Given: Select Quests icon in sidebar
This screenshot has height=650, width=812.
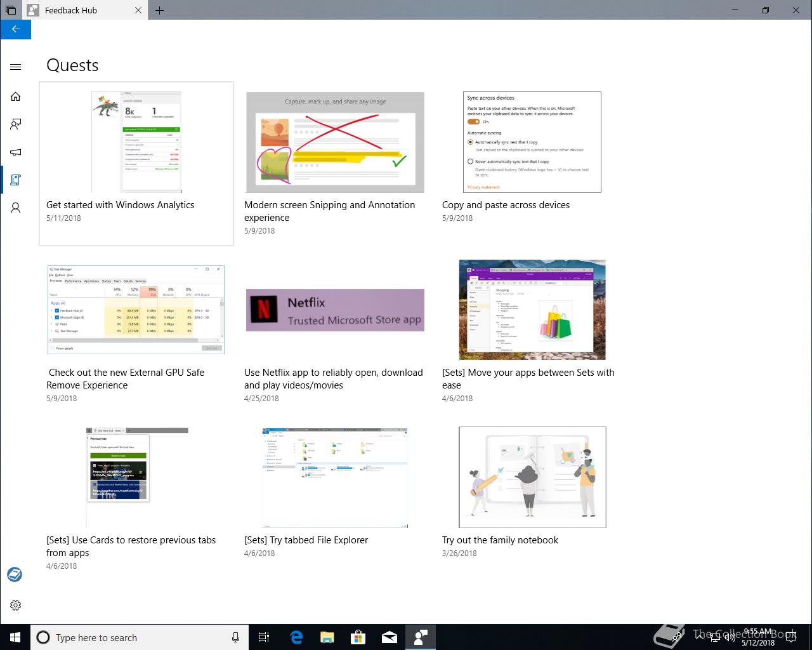Looking at the screenshot, I should click(x=15, y=180).
